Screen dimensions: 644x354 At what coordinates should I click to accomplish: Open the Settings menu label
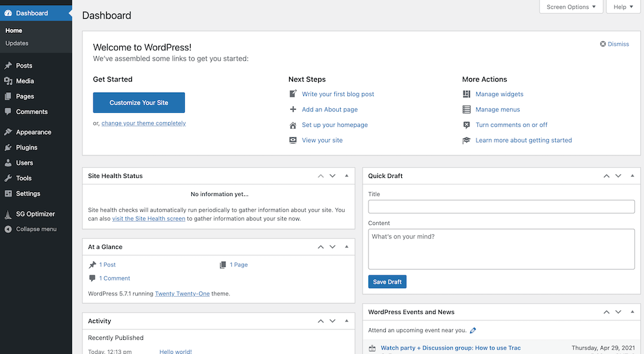pos(28,193)
